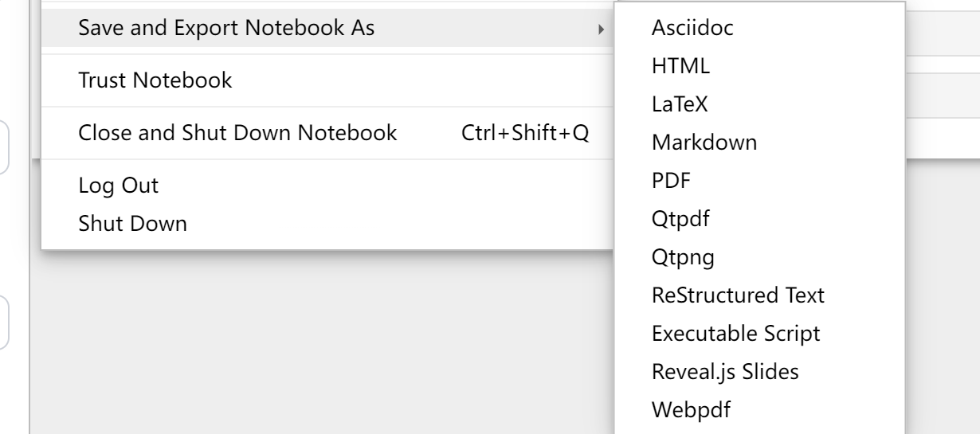Image resolution: width=980 pixels, height=434 pixels.
Task: Export notebook as Markdown
Action: point(704,143)
